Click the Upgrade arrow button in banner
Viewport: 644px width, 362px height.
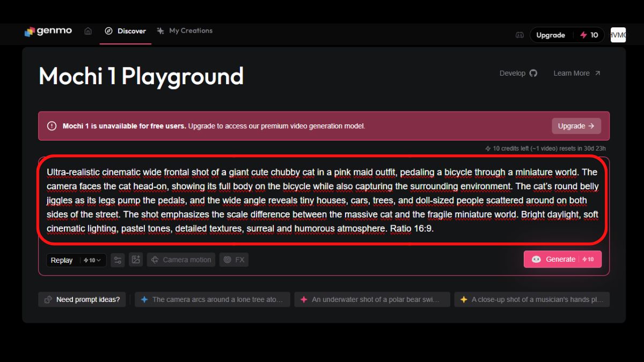point(576,126)
